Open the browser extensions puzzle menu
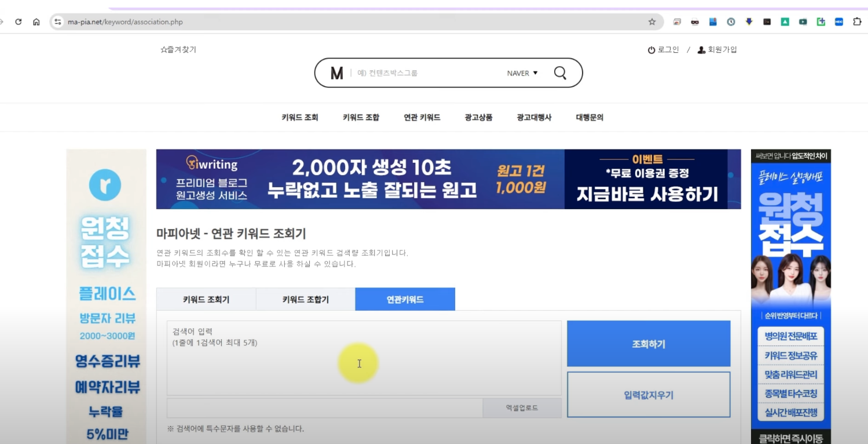Viewport: 868px width, 444px height. [x=858, y=21]
